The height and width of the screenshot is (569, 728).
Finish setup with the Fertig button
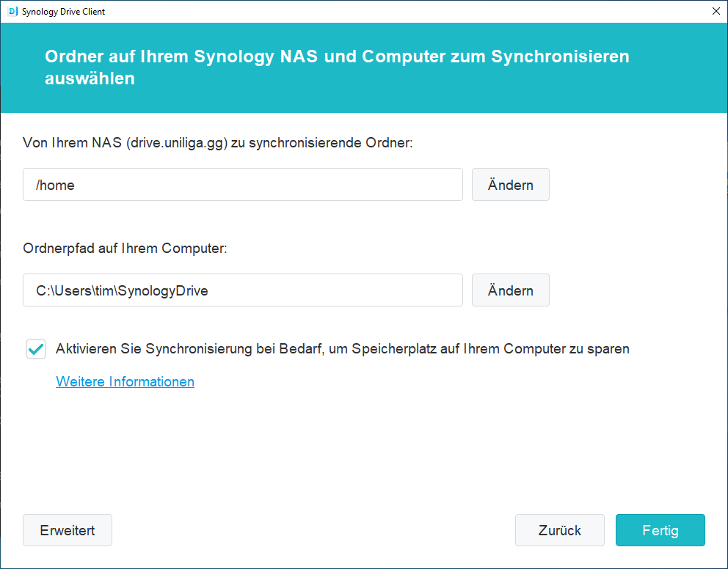(660, 530)
